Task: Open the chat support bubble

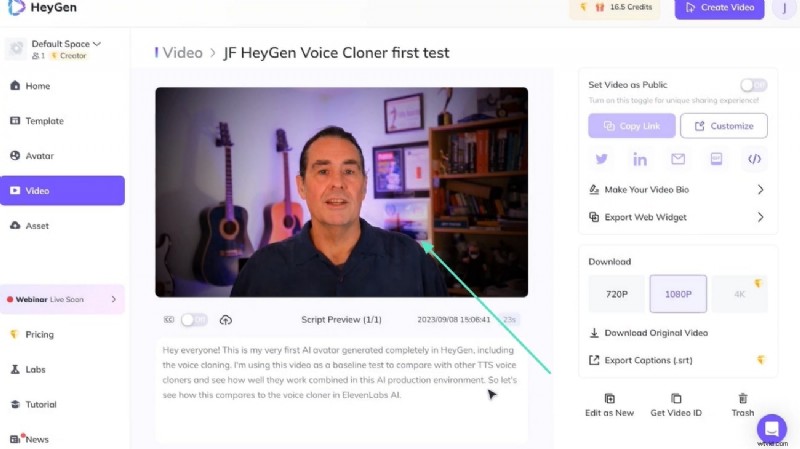Action: 771,429
